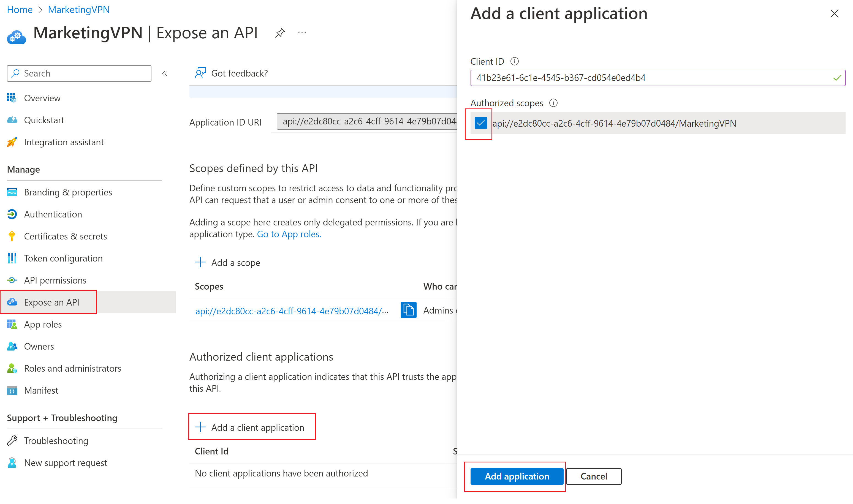This screenshot has width=853, height=504.
Task: Click the plus icon beside Add a scope
Action: [200, 263]
